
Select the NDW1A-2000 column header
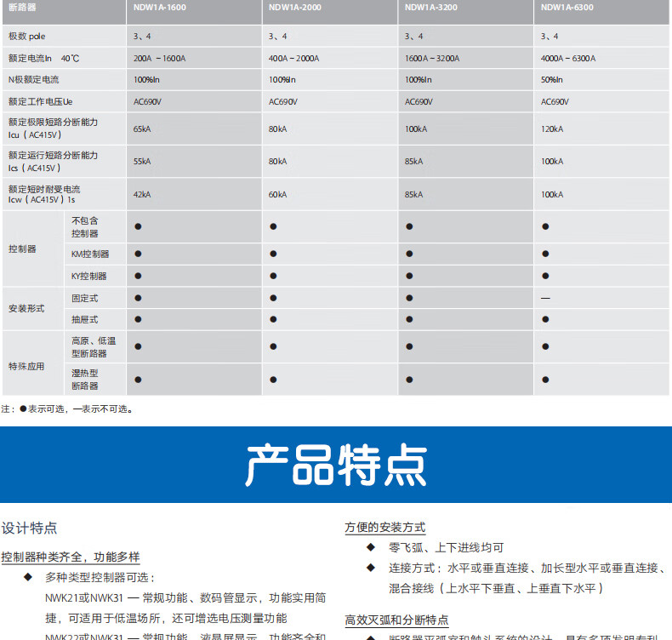pos(297,8)
